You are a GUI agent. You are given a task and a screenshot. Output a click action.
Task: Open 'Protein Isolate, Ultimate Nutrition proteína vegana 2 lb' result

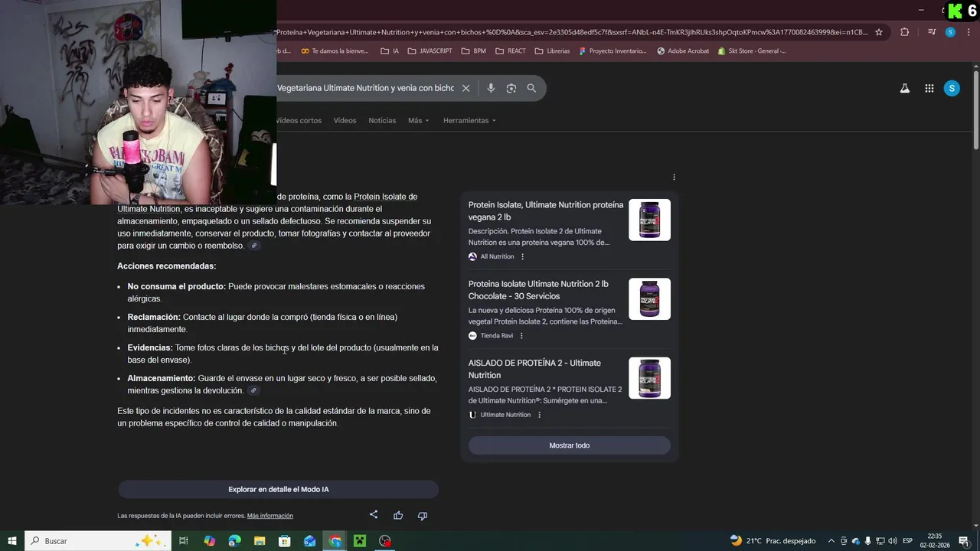[546, 211]
